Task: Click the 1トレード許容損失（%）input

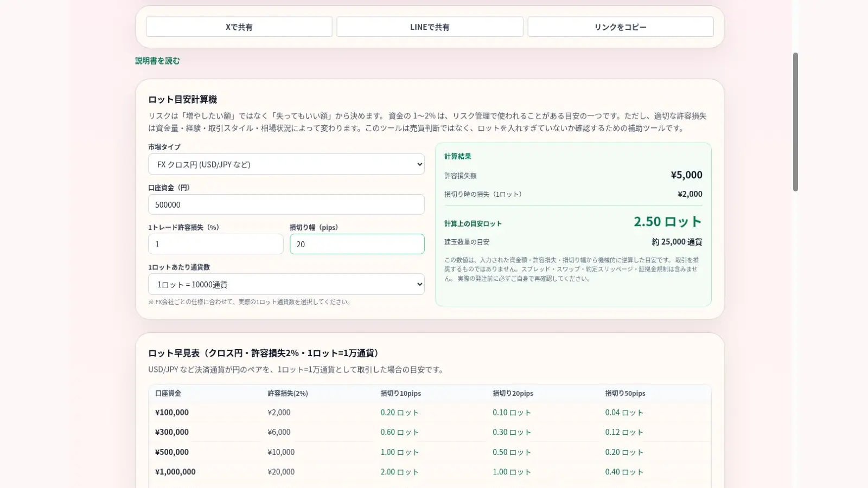Action: 216,244
